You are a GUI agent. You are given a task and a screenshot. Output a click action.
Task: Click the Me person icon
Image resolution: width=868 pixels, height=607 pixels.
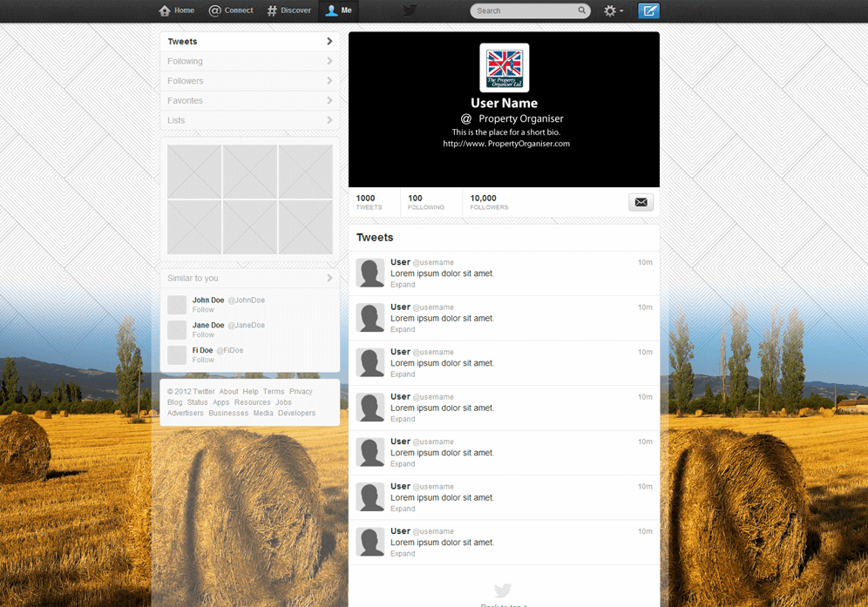point(331,10)
